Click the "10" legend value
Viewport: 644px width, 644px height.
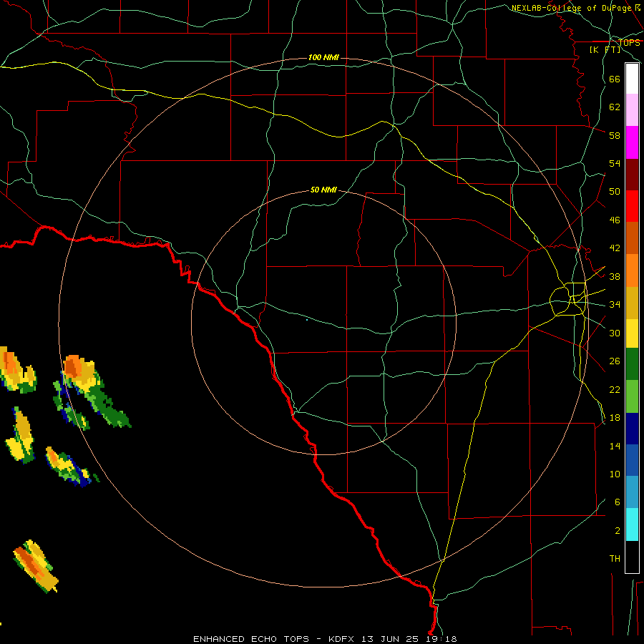615,474
